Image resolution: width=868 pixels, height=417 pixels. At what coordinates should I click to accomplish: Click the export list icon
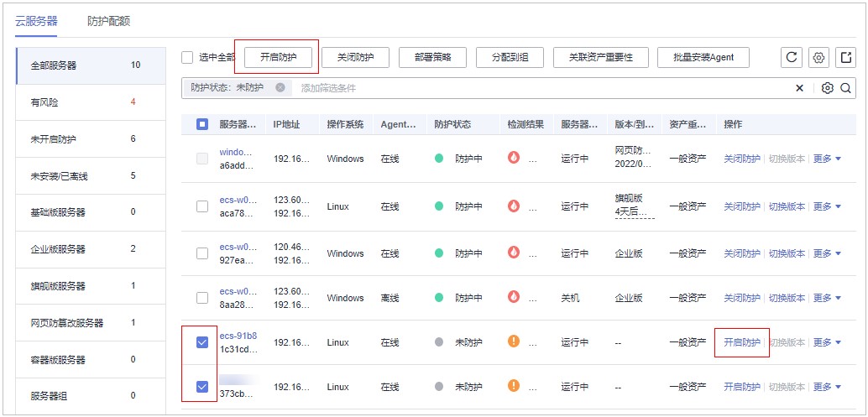[x=846, y=57]
